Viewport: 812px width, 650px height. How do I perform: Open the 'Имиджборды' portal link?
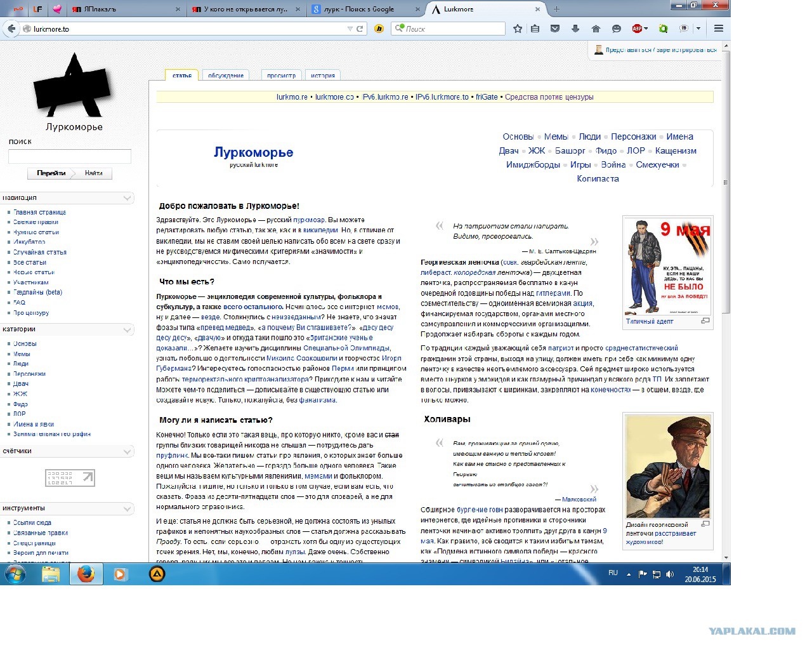pyautogui.click(x=533, y=164)
